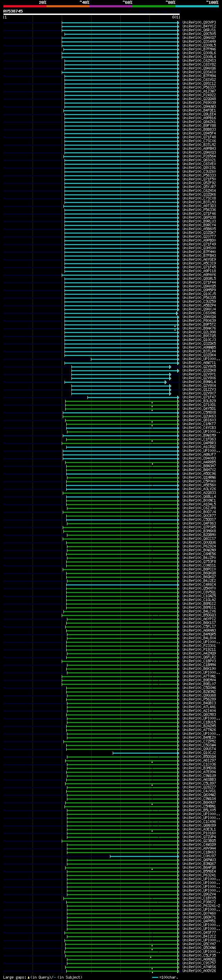Click label UniRef100_Q2QQ48
Screen dimensions: 222x980
(x=199, y=99)
